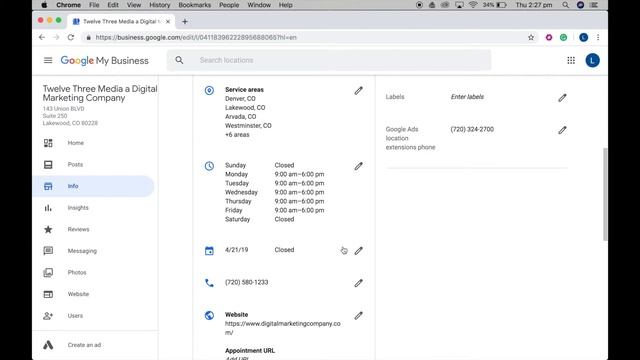Image resolution: width=640 pixels, height=360 pixels.
Task: Edit Labels with pencil icon
Action: pyautogui.click(x=562, y=98)
